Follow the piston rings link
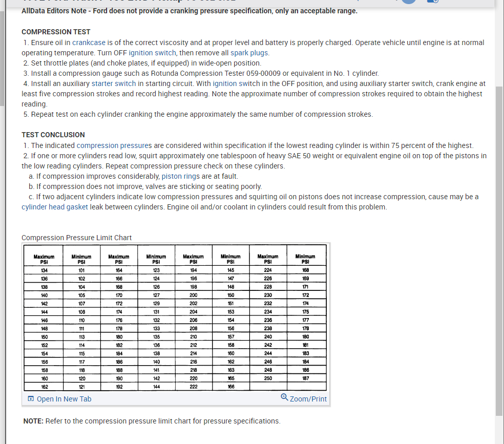The width and height of the screenshot is (504, 444). coord(181,176)
